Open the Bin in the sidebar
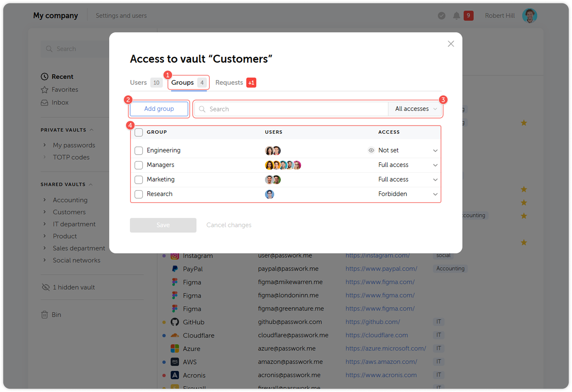This screenshot has height=392, width=572. click(x=56, y=314)
